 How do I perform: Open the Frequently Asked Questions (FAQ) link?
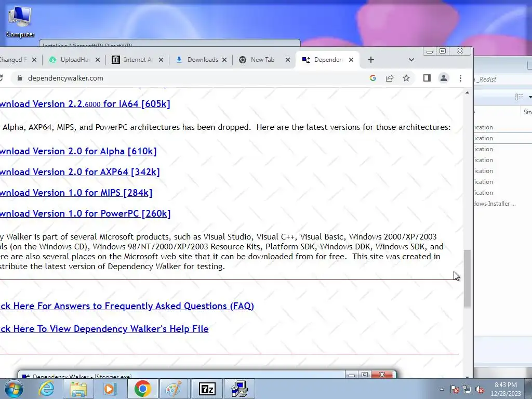(x=127, y=306)
